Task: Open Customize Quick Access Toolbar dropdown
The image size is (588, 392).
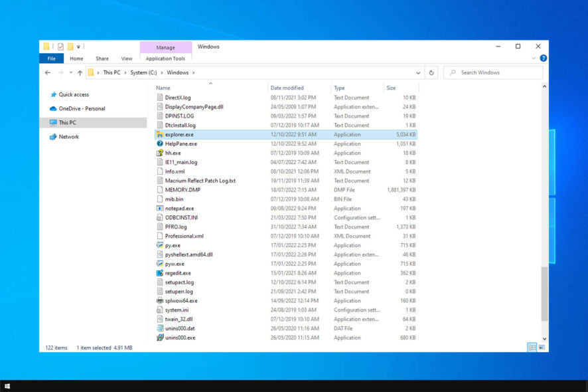Action: point(78,47)
